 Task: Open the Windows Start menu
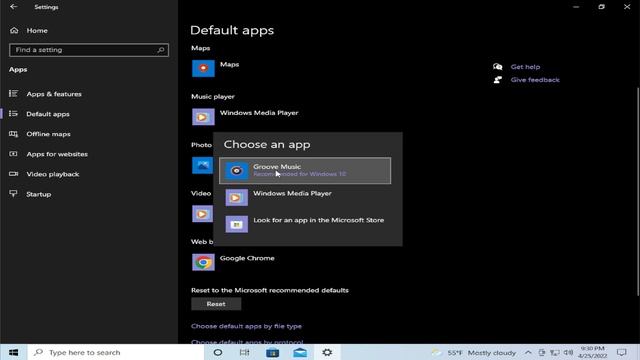[13, 352]
